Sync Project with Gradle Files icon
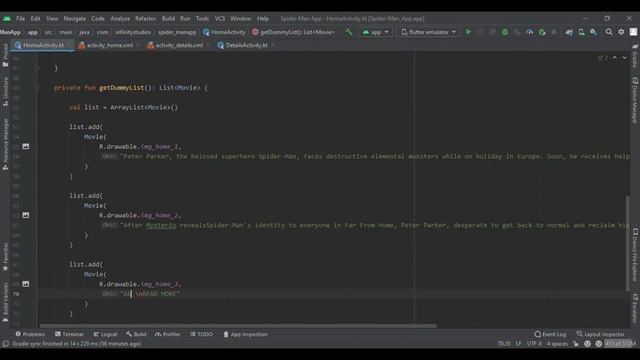Viewport: 640px width, 360px height. click(569, 32)
